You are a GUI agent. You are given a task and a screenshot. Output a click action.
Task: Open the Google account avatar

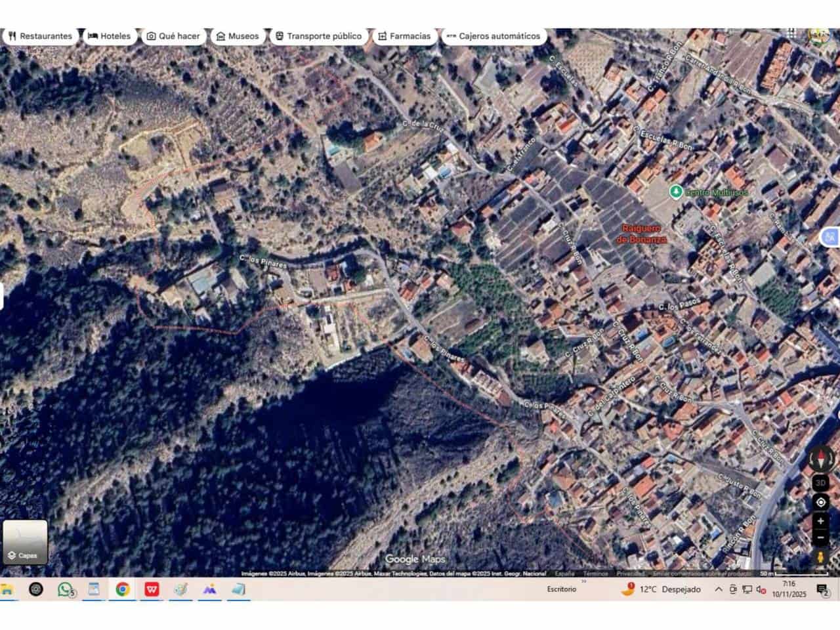pyautogui.click(x=818, y=35)
